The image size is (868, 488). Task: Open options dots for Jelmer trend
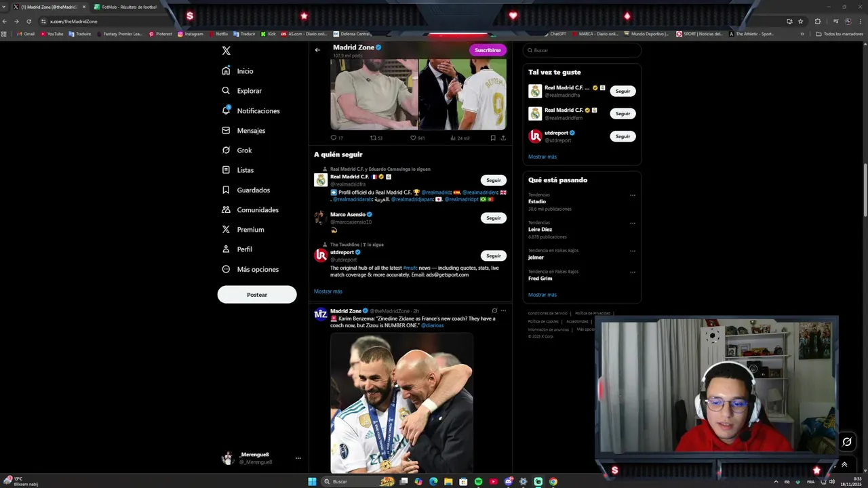[x=633, y=251]
